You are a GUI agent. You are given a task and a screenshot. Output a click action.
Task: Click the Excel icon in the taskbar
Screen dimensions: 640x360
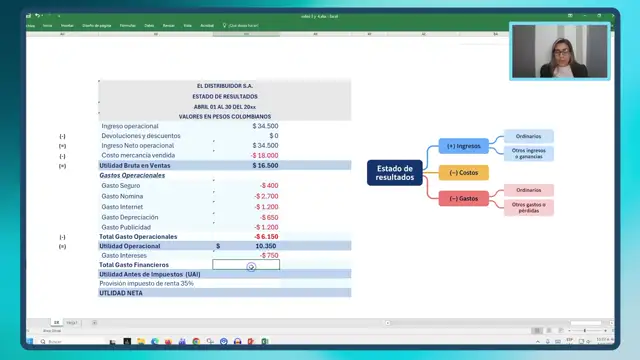click(265, 341)
